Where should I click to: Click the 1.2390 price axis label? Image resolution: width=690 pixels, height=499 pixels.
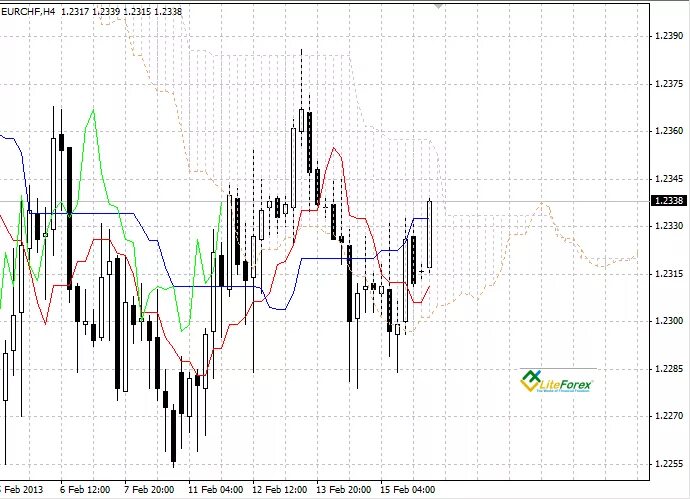pyautogui.click(x=669, y=36)
